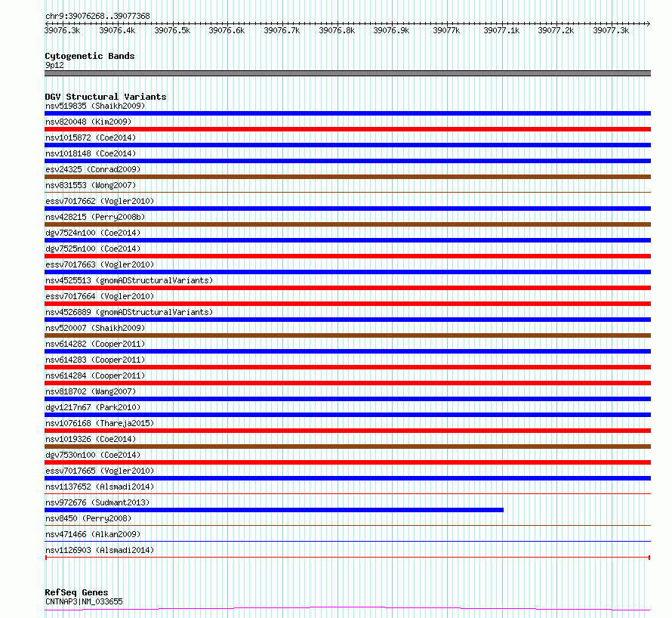Click the 39077.2k ruler tick label
This screenshot has height=618, width=672.
(556, 30)
